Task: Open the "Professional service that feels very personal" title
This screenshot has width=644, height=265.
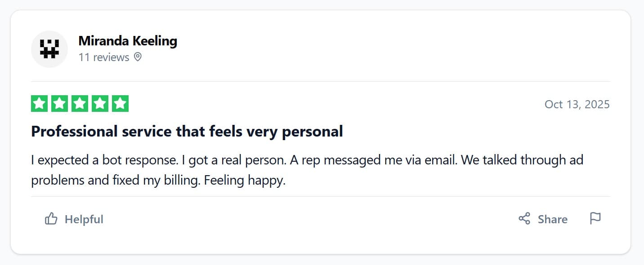Action: pos(187,132)
